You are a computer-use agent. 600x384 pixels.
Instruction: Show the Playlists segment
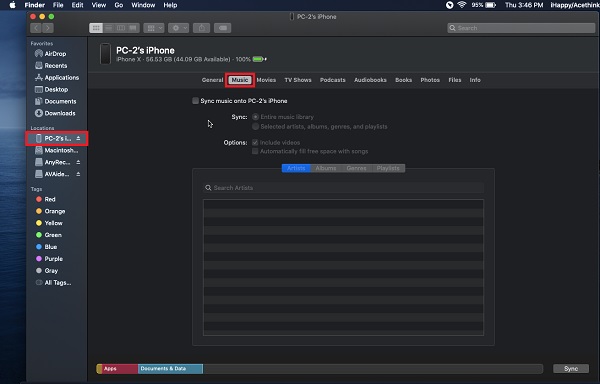point(388,168)
